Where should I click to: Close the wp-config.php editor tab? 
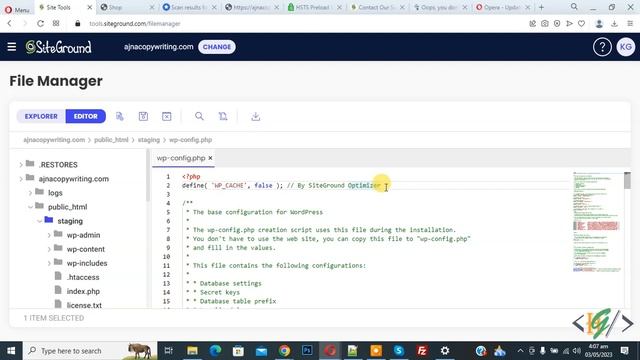click(x=210, y=158)
